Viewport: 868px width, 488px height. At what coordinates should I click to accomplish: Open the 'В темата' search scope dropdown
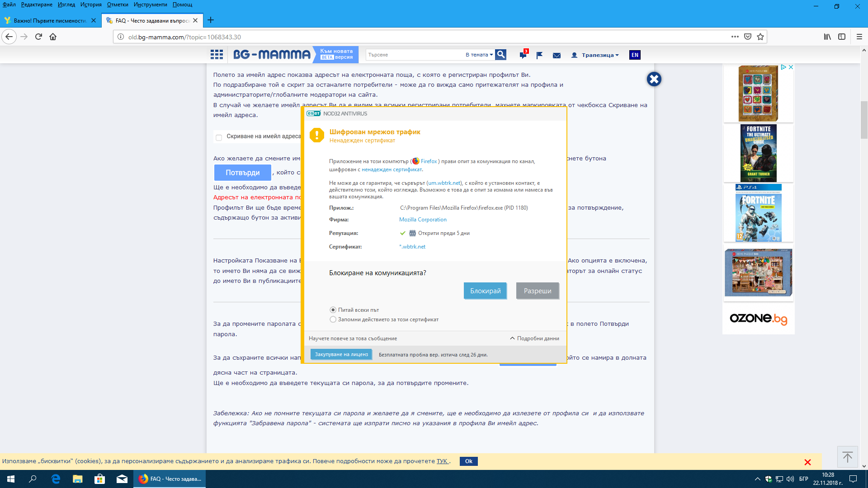coord(479,55)
